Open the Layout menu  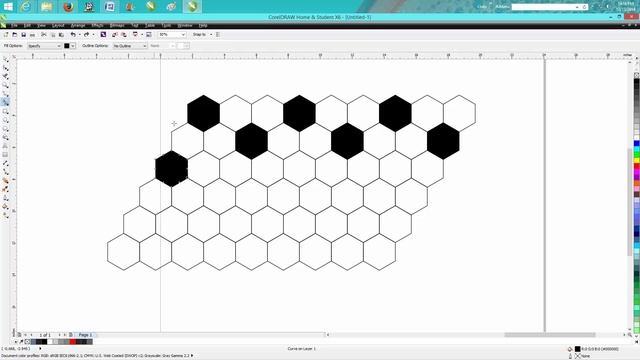coord(58,25)
